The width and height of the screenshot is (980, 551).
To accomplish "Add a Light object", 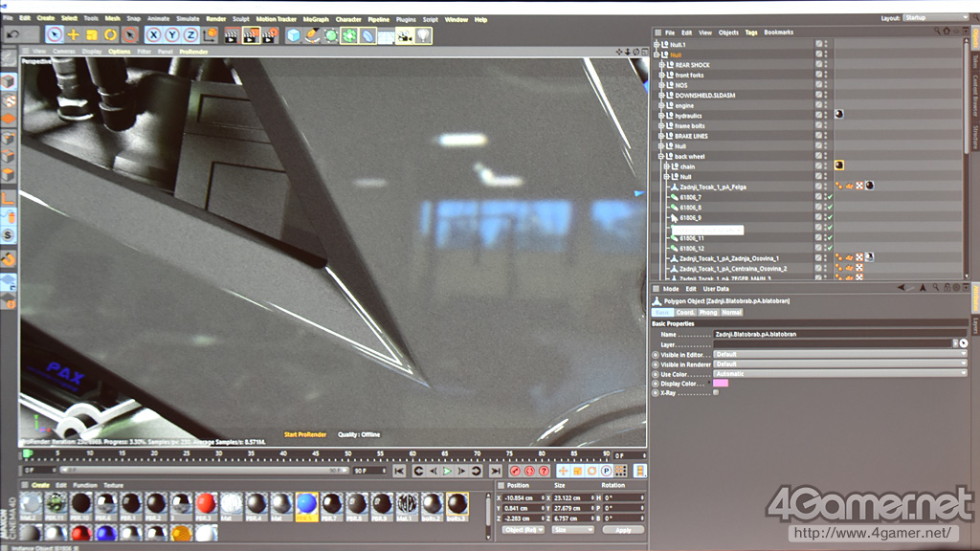I will [423, 35].
